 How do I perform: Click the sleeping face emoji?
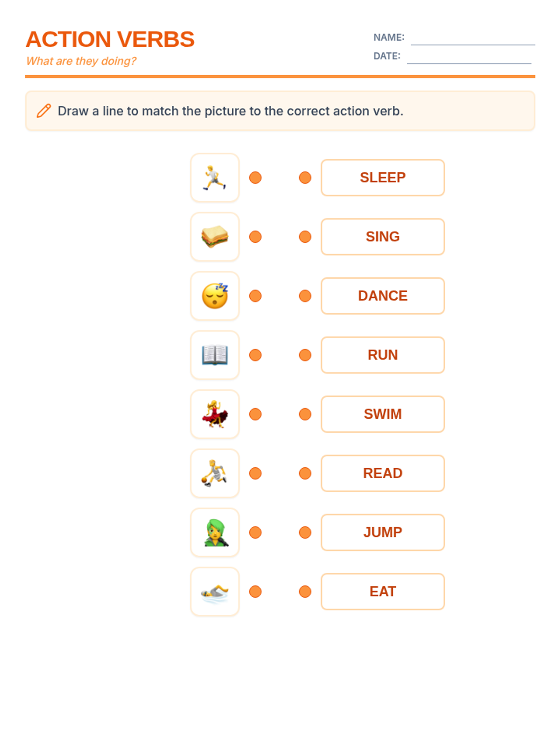(x=215, y=296)
